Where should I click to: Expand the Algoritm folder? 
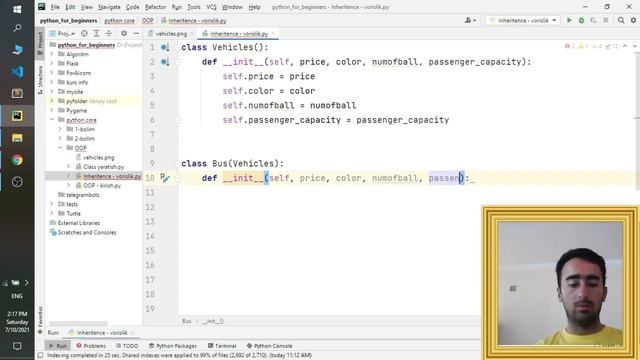(52, 54)
